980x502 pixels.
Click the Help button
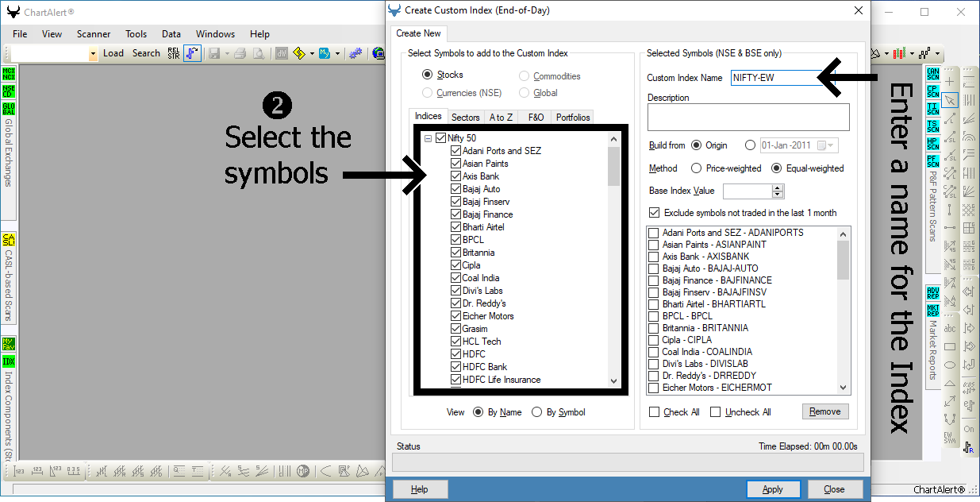[420, 489]
